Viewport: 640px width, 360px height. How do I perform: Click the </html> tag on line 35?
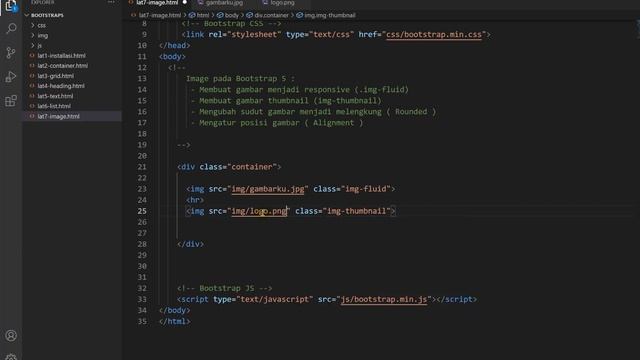174,321
